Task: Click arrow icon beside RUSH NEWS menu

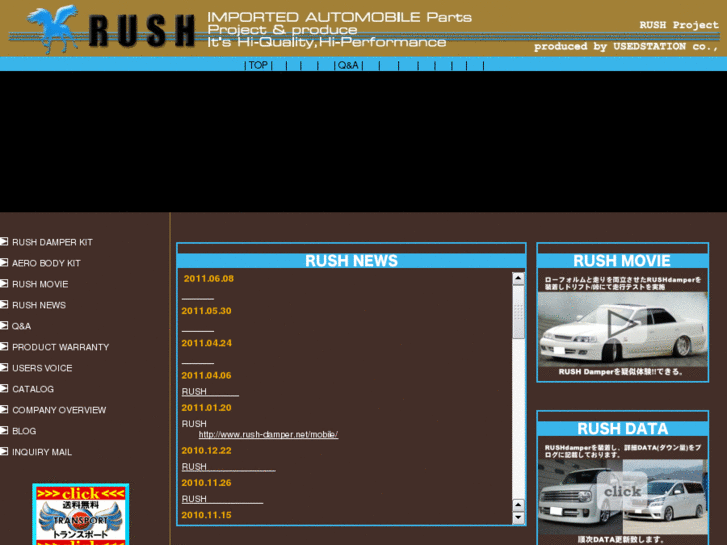Action: (4, 304)
